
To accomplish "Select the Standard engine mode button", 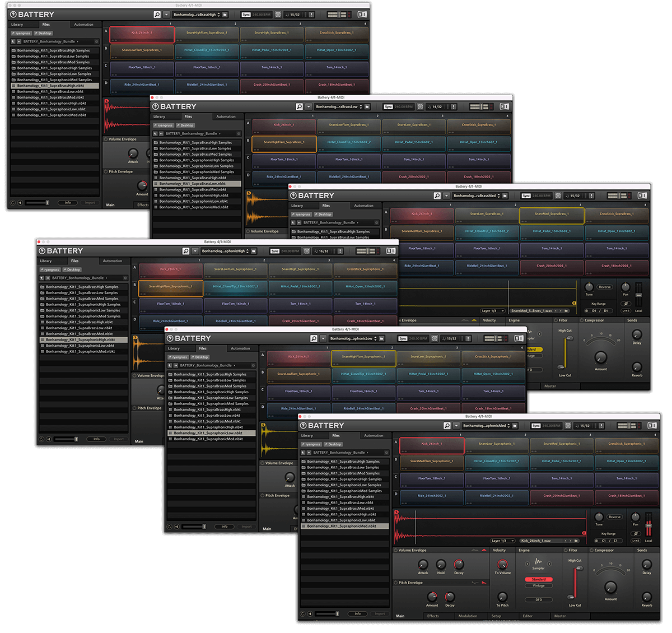I will point(539,579).
